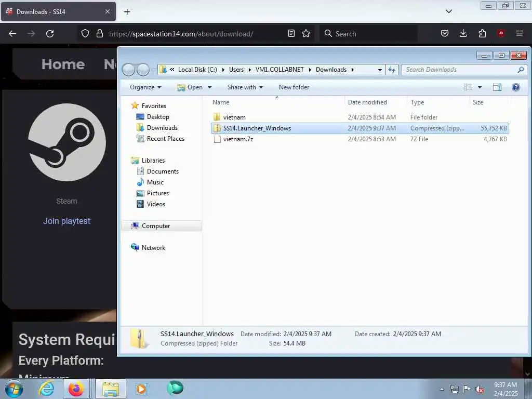Viewport: 532px width, 399px height.
Task: Open the Explorer help icon
Action: tap(516, 87)
